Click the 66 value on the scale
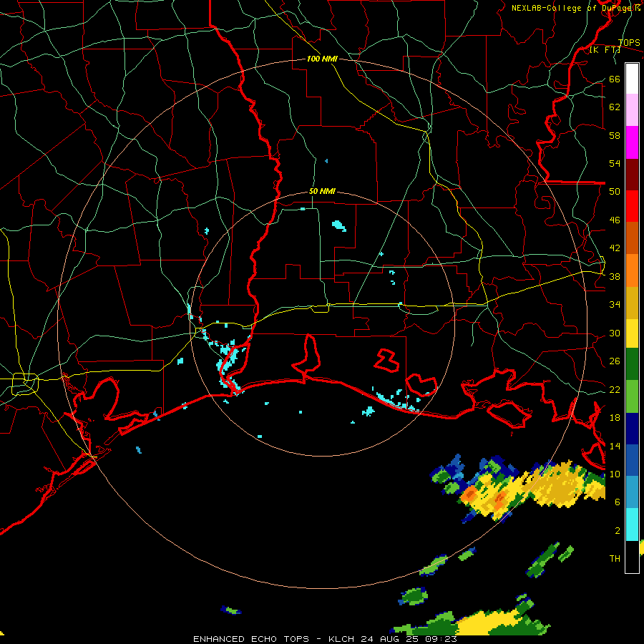Image resolution: width=644 pixels, height=644 pixels. (615, 79)
